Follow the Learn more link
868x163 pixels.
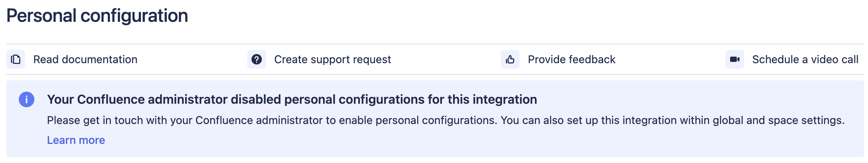point(76,140)
